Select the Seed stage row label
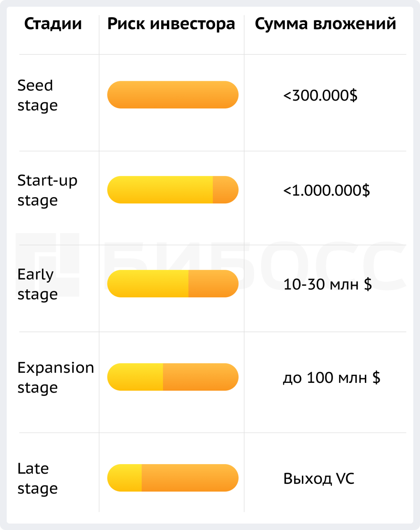The height and width of the screenshot is (530, 420). click(37, 95)
